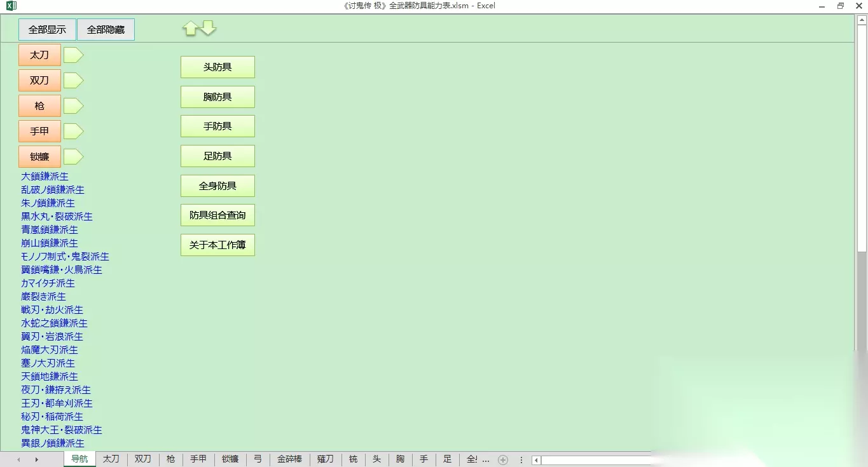868x467 pixels.
Task: Go to the 翼鎖嘴鎌·火鳥派生 link
Action: (62, 270)
